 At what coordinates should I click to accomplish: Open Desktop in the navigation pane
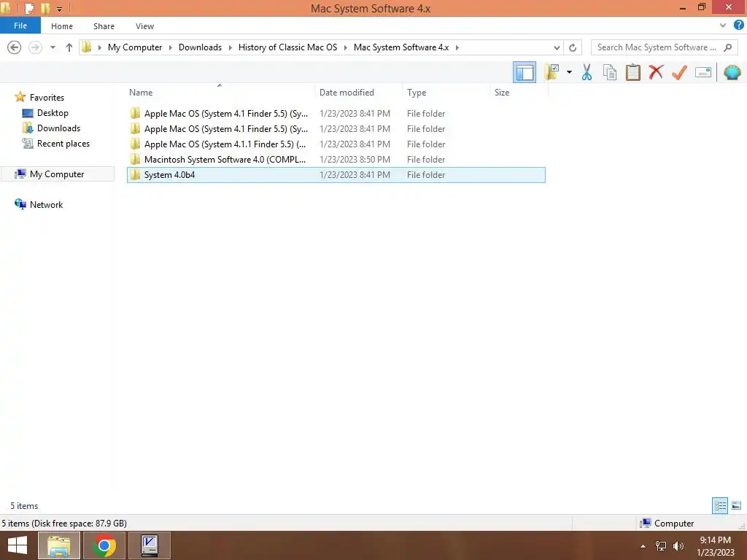click(x=53, y=113)
